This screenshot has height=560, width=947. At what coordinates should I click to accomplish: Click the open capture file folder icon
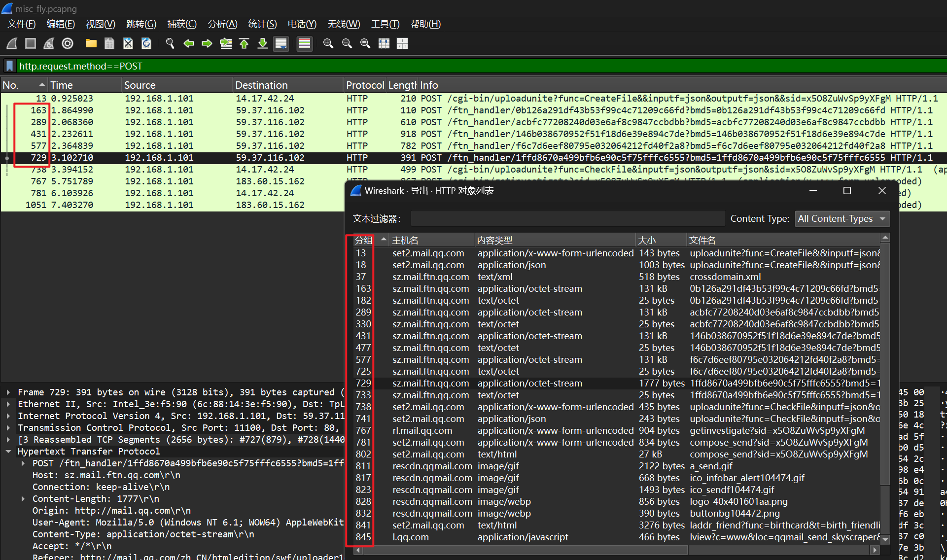click(91, 43)
